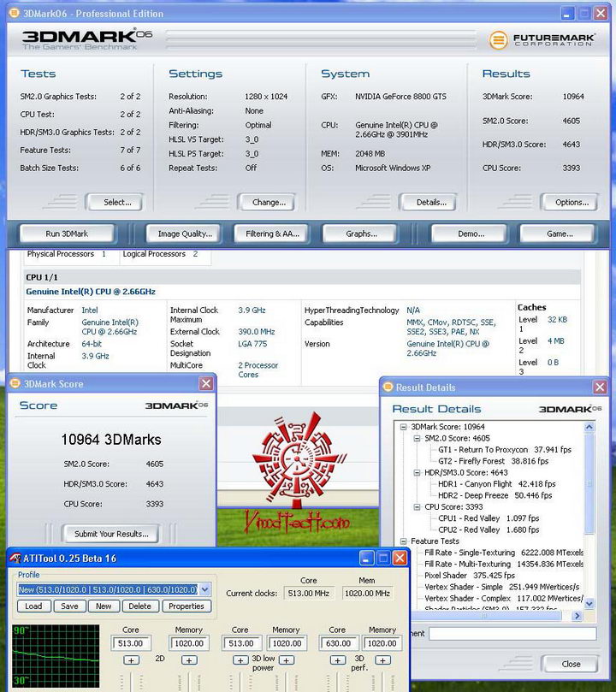The image size is (616, 692).
Task: Click the ATITool temperature graph
Action: pos(56,656)
